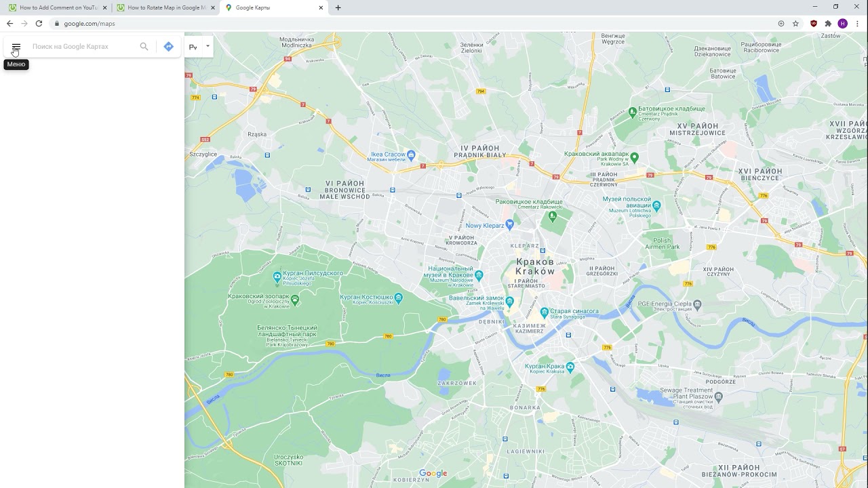Select the 'Google Карты' browser tab
The height and width of the screenshot is (488, 868).
point(275,7)
